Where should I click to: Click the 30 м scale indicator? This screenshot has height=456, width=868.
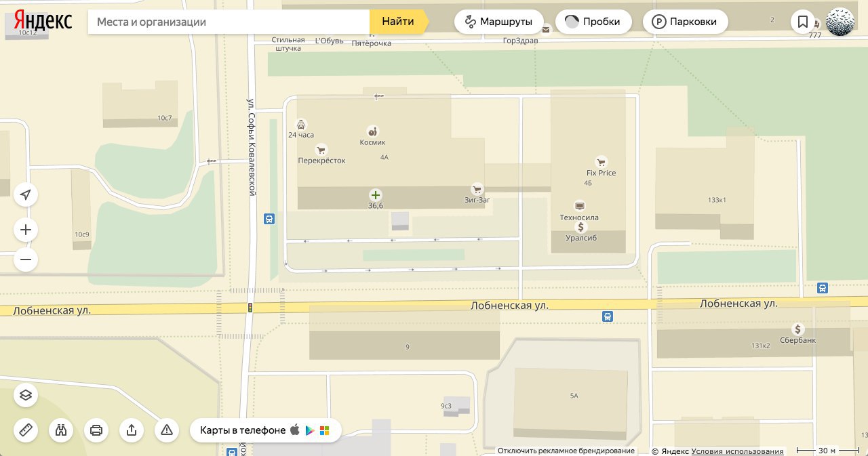click(x=826, y=450)
